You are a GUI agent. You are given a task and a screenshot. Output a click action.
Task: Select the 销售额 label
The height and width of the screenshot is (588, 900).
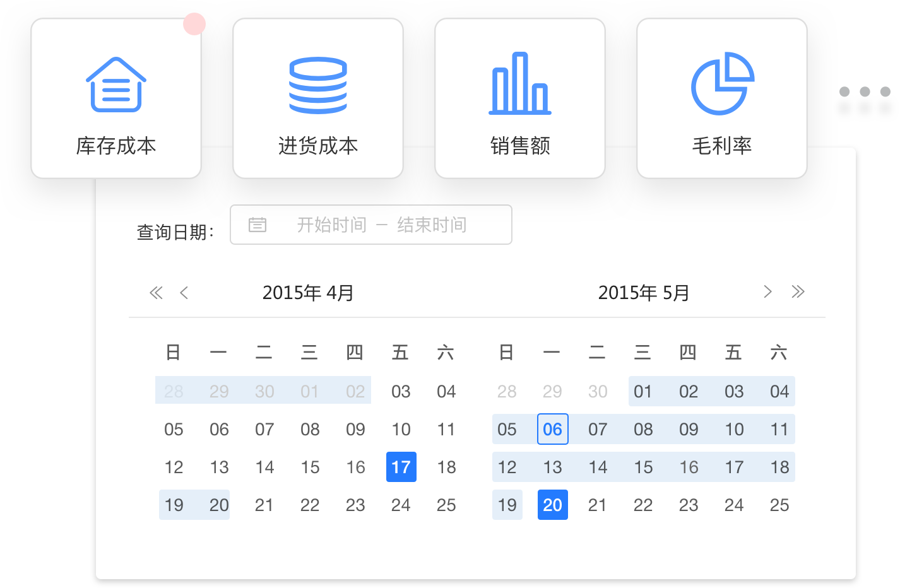pyautogui.click(x=520, y=146)
